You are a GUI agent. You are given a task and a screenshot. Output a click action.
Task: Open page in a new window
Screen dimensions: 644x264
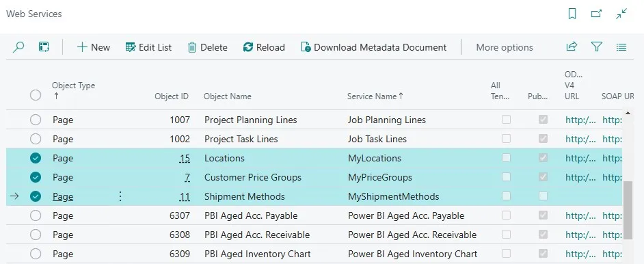click(596, 14)
